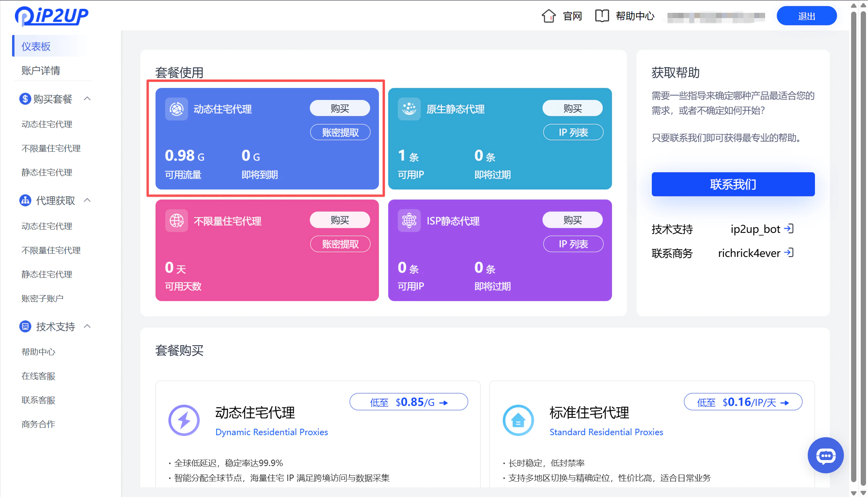Select 仪表板 in the sidebar
Screen dimensions: 868x497
pyautogui.click(x=36, y=46)
